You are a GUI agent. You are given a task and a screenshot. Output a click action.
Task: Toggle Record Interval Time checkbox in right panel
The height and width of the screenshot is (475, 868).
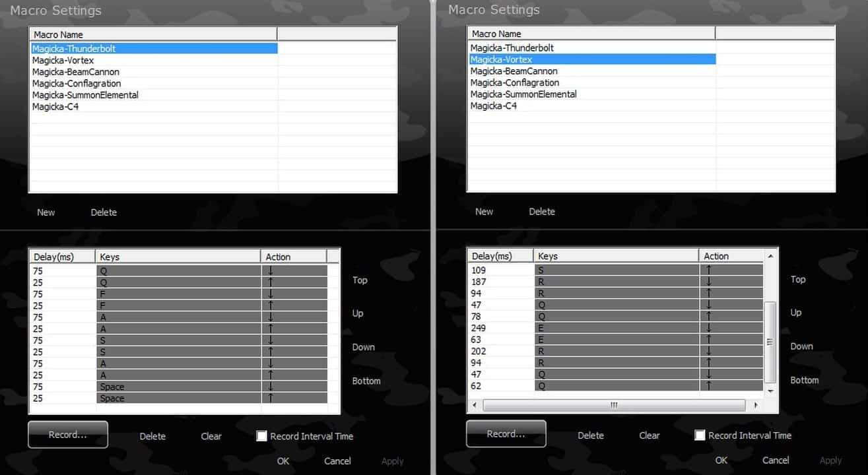700,435
